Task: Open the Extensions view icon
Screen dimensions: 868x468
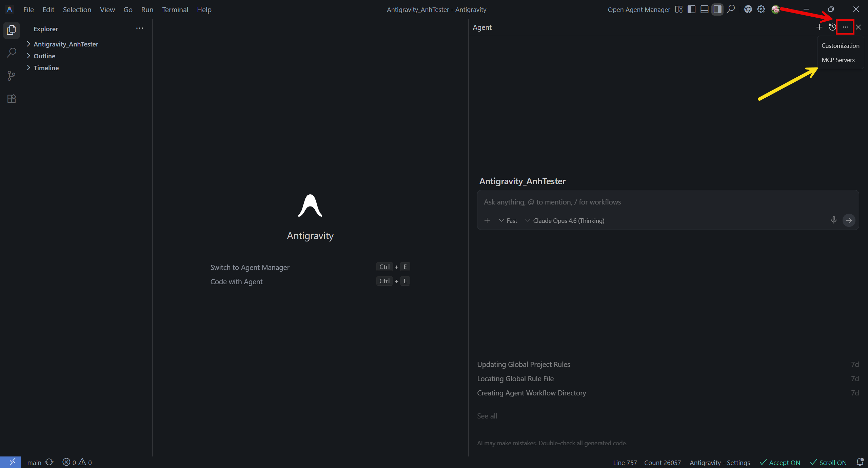Action: pos(12,99)
